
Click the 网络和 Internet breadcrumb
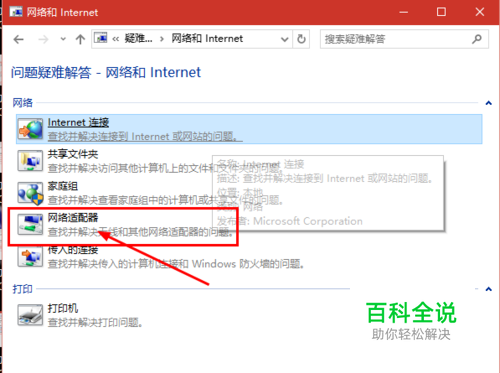point(207,39)
